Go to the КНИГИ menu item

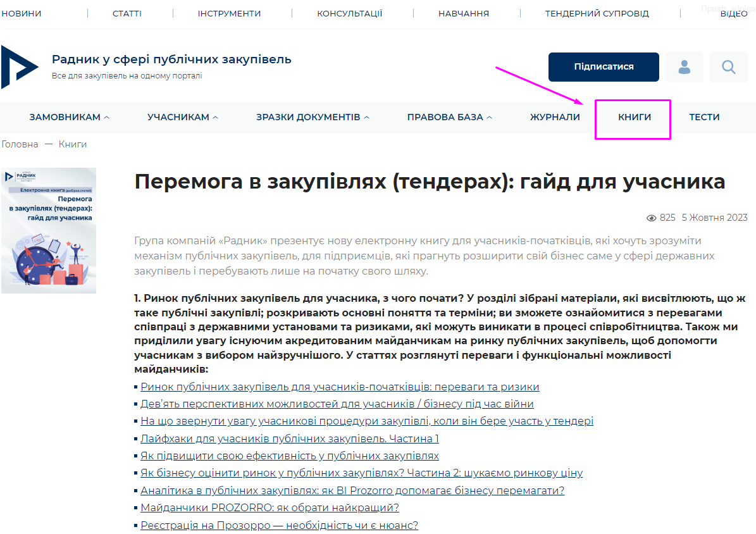pos(635,117)
